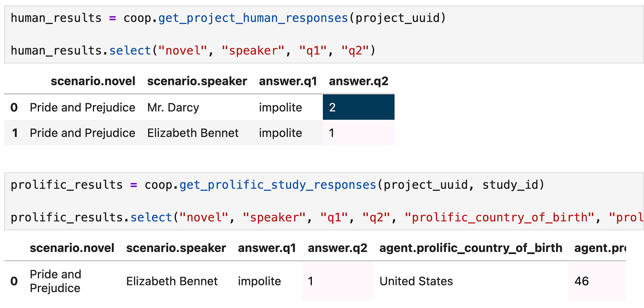Image resolution: width=644 pixels, height=308 pixels.
Task: Click the human_results code cell
Action: (324, 34)
